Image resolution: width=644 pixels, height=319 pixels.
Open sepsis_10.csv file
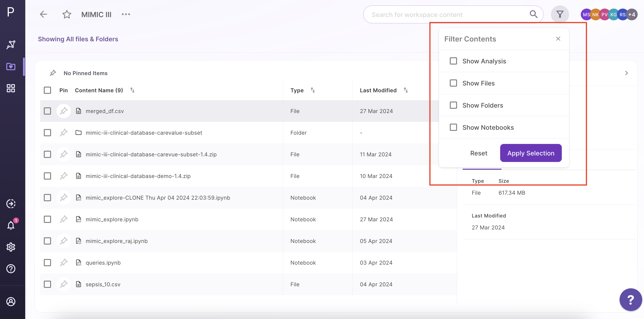[103, 284]
